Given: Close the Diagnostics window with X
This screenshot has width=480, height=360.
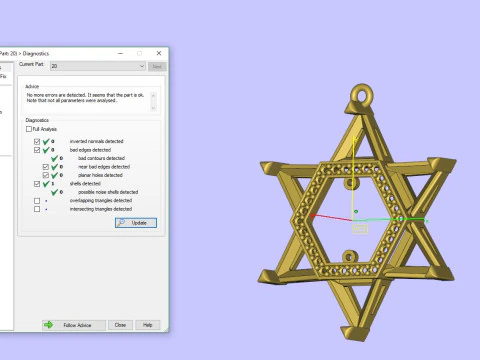Looking at the screenshot, I should tap(159, 53).
